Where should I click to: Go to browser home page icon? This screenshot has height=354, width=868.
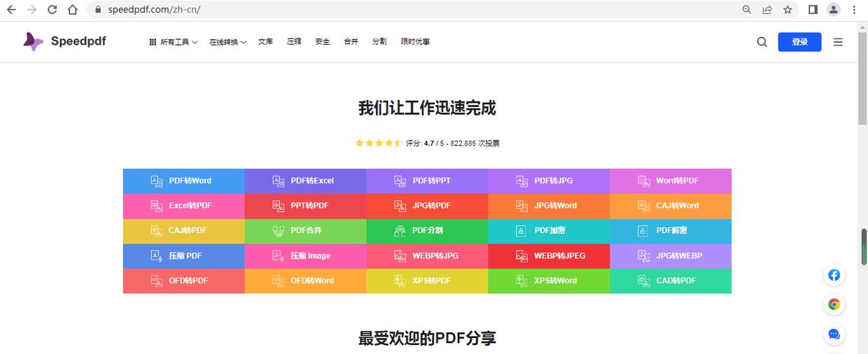click(x=73, y=10)
